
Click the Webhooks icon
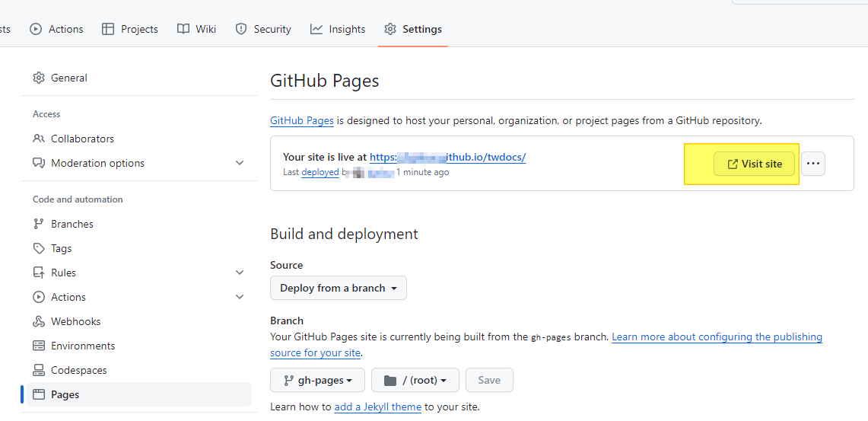coord(38,321)
